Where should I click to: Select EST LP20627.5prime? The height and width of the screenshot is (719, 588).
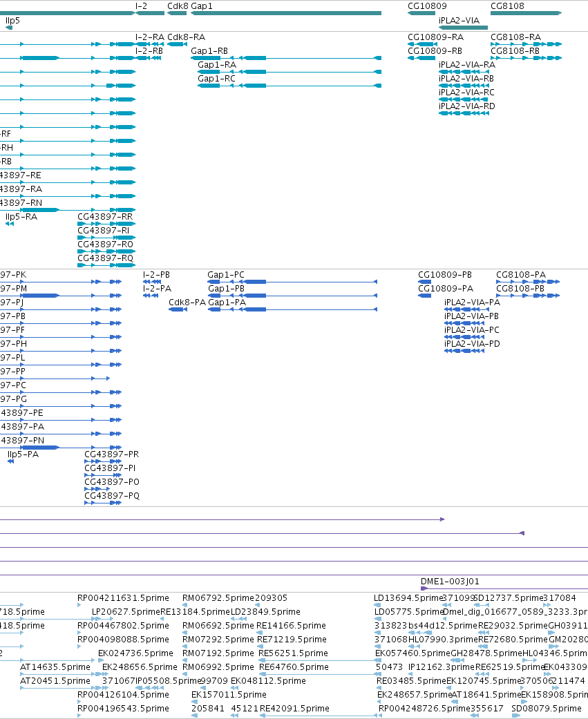tap(126, 612)
